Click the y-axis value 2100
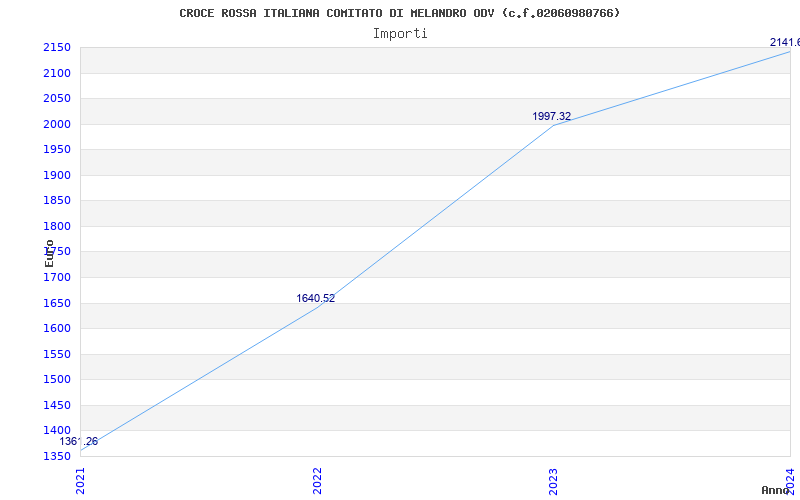The height and width of the screenshot is (500, 800). click(x=57, y=73)
